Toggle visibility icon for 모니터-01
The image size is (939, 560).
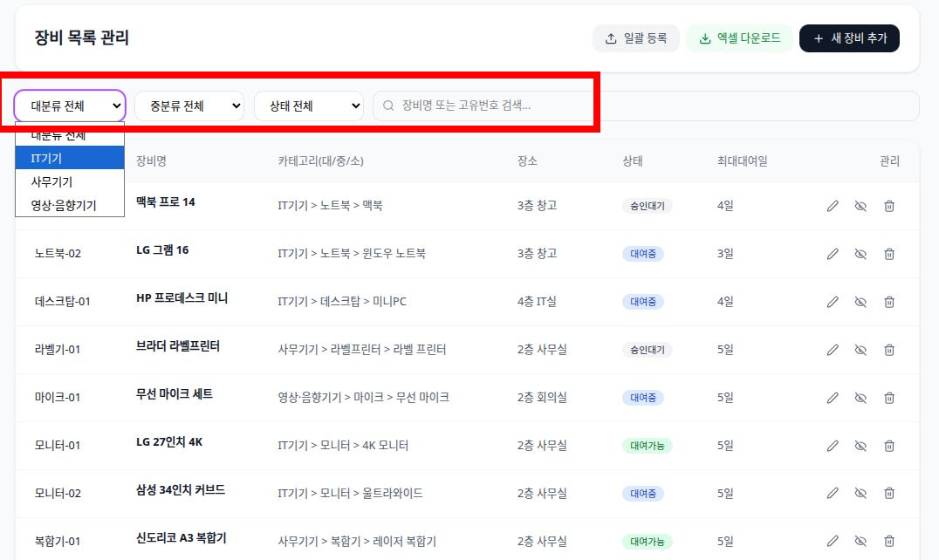pos(860,445)
